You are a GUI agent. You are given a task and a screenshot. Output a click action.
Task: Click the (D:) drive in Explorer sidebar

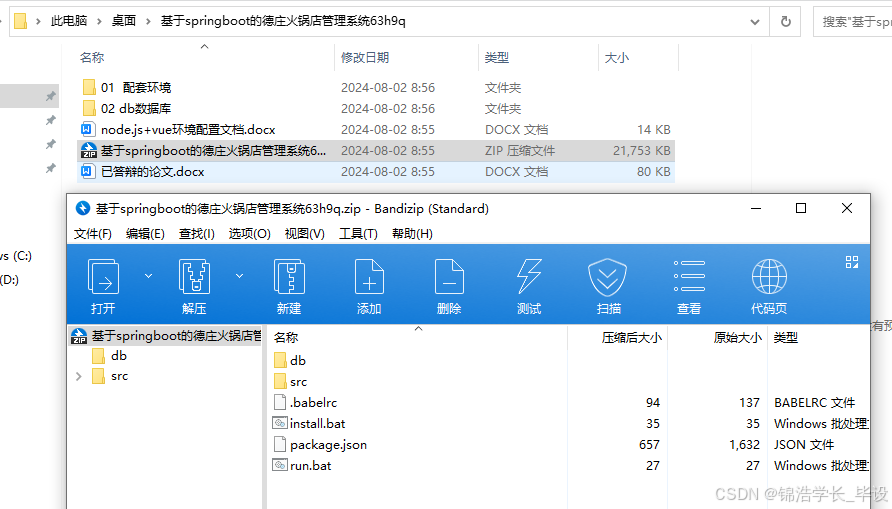tap(10, 280)
